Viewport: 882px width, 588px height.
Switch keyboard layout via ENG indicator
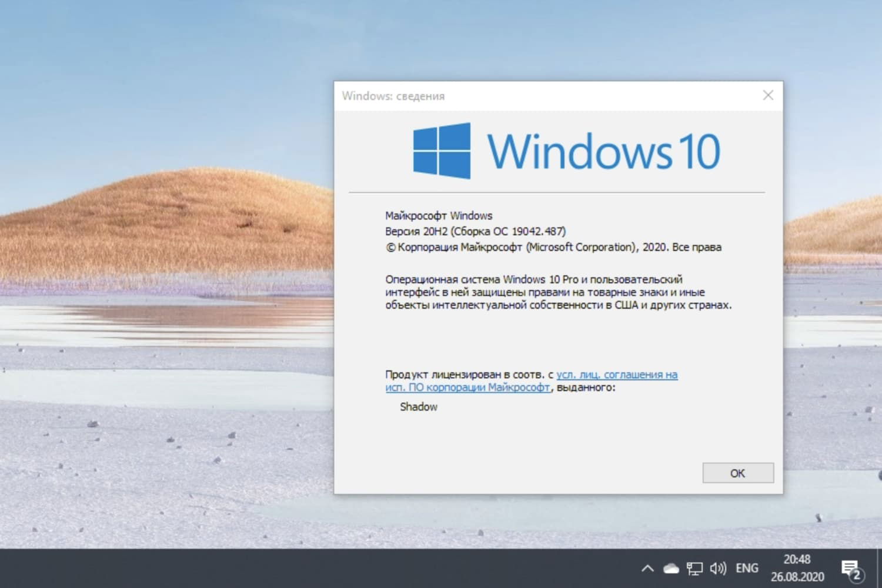pyautogui.click(x=746, y=568)
